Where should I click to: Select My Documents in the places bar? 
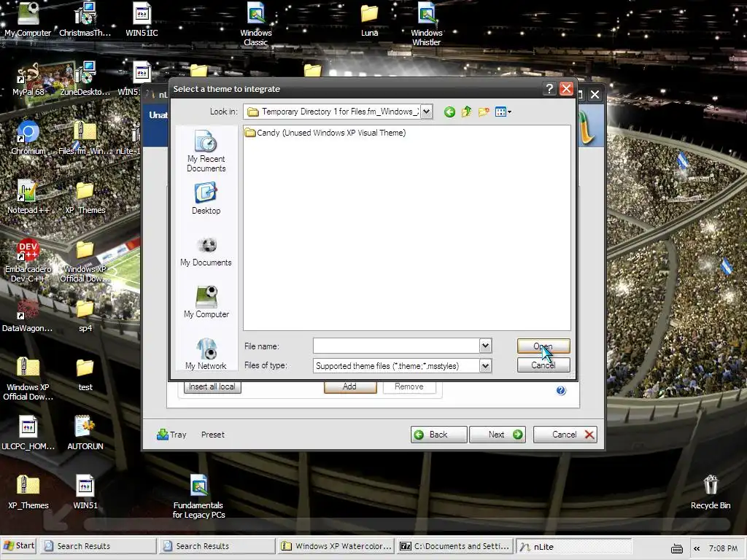(206, 252)
